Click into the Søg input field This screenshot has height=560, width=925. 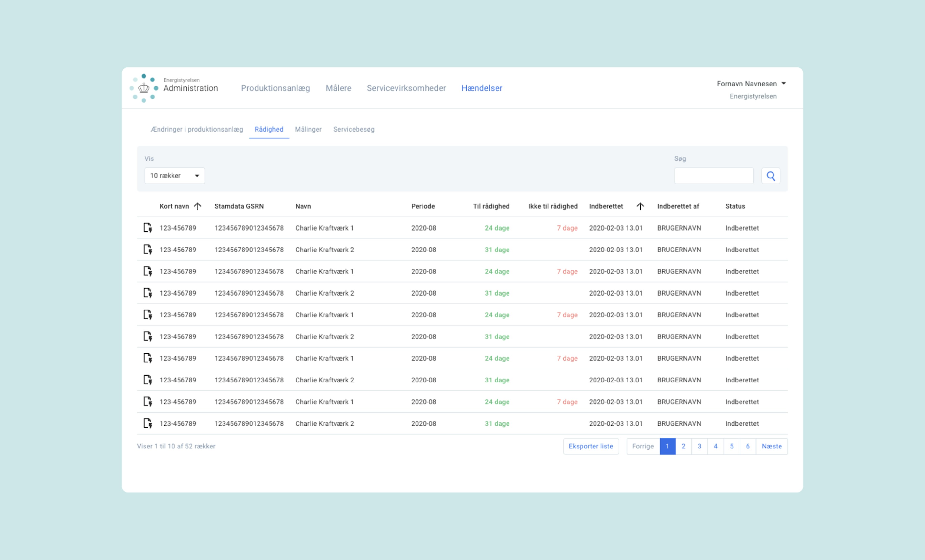(714, 176)
